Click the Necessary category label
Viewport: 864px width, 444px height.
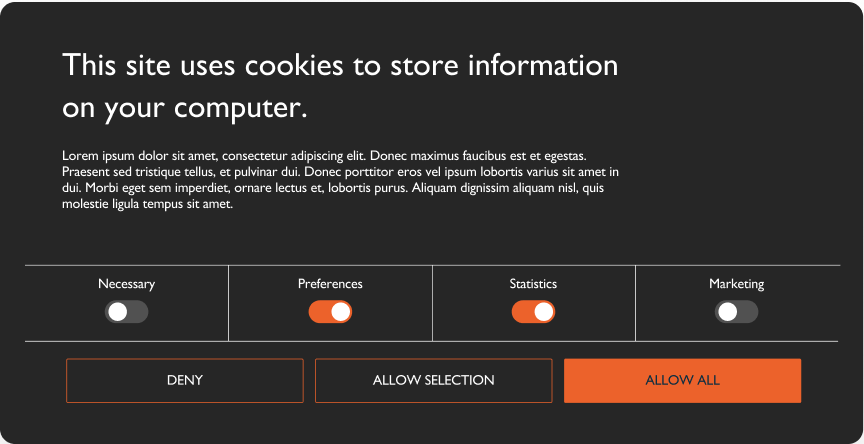point(127,284)
